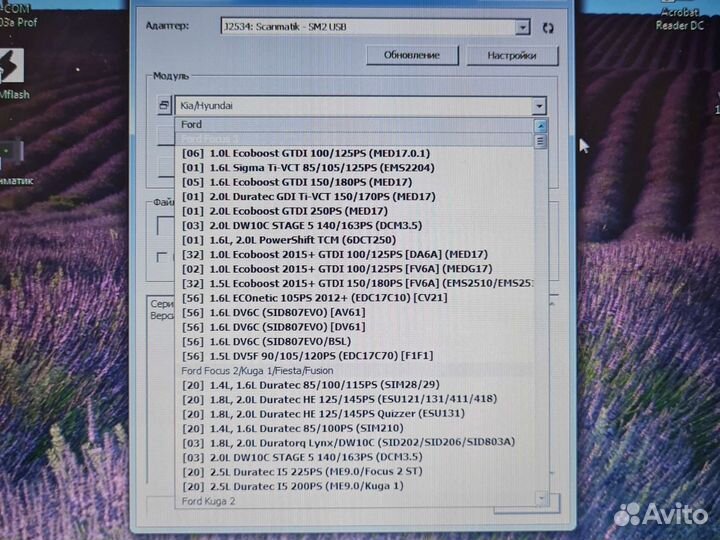Image resolution: width=720 pixels, height=540 pixels.
Task: Select 2.5L Duratec I5 225PS (ME9.0/Focus 2 ST)
Action: pyautogui.click(x=354, y=472)
